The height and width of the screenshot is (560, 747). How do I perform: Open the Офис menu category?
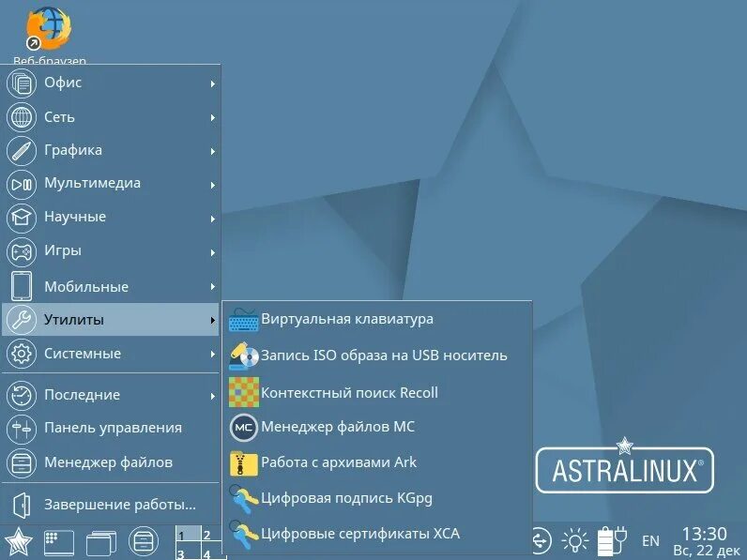111,83
